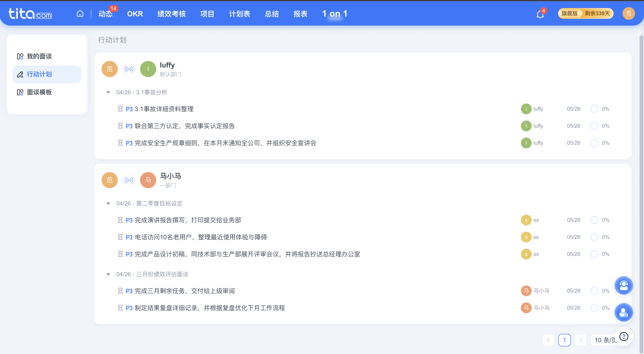Toggle completion circle for 3.1事故详细资料整理
Image resolution: width=644 pixels, height=354 pixels.
pyautogui.click(x=594, y=109)
